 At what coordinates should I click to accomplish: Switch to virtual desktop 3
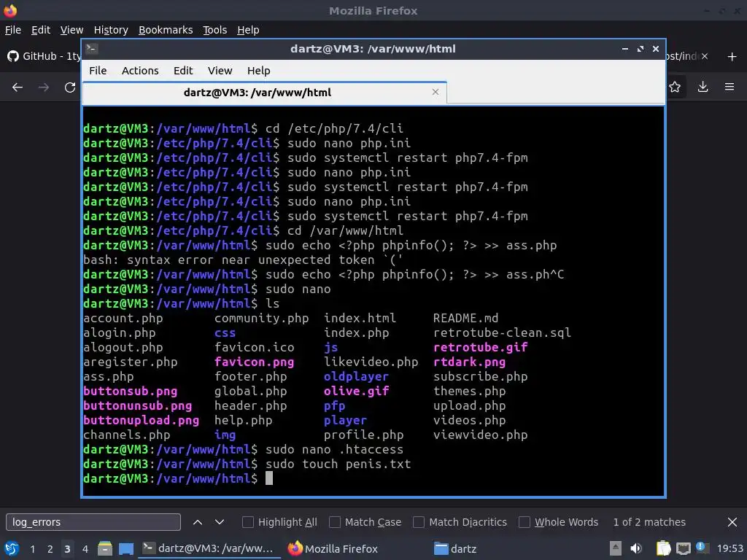[x=67, y=549]
